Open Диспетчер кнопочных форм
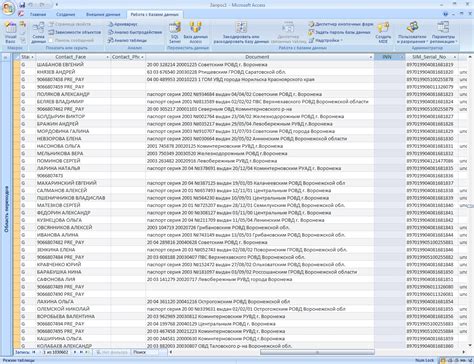Screen dimensions: 474x364 coord(341,24)
